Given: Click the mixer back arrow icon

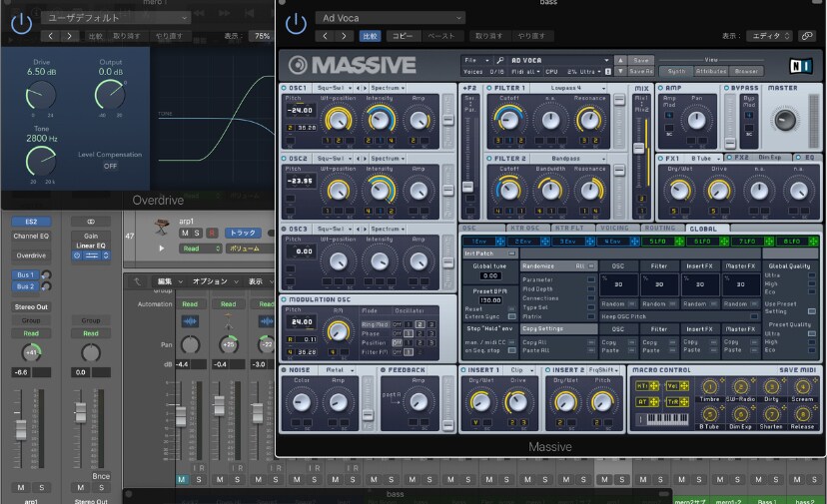Looking at the screenshot, I should (x=138, y=281).
